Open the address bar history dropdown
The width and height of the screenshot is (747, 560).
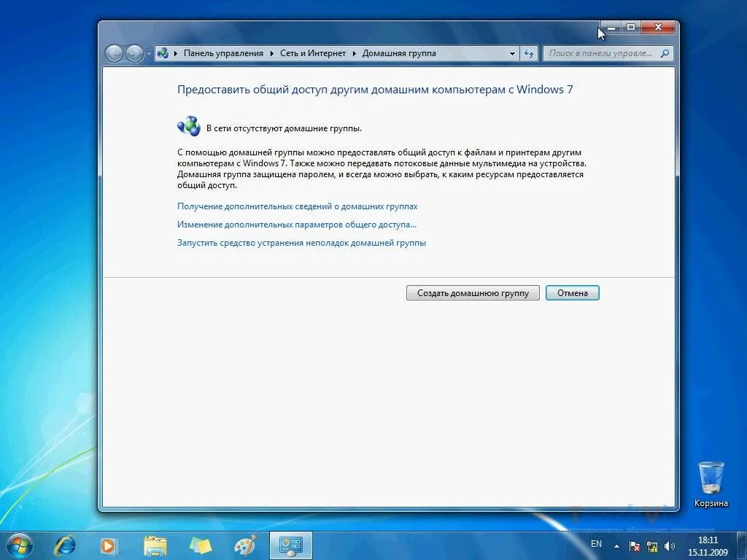click(513, 54)
